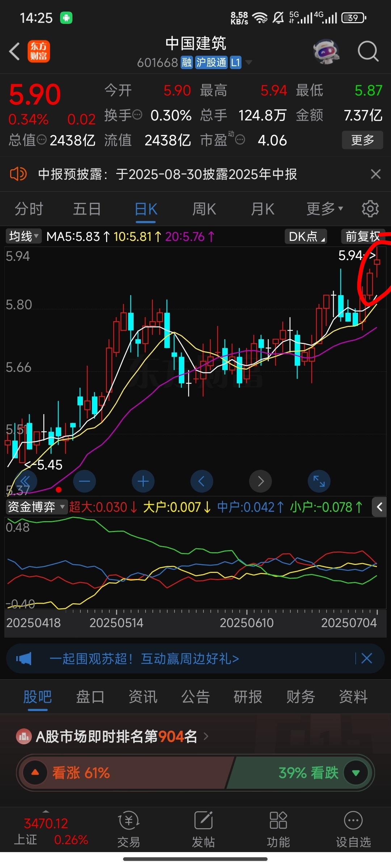Switch to 分时 tab
Screen dimensions: 391x868
(29, 209)
